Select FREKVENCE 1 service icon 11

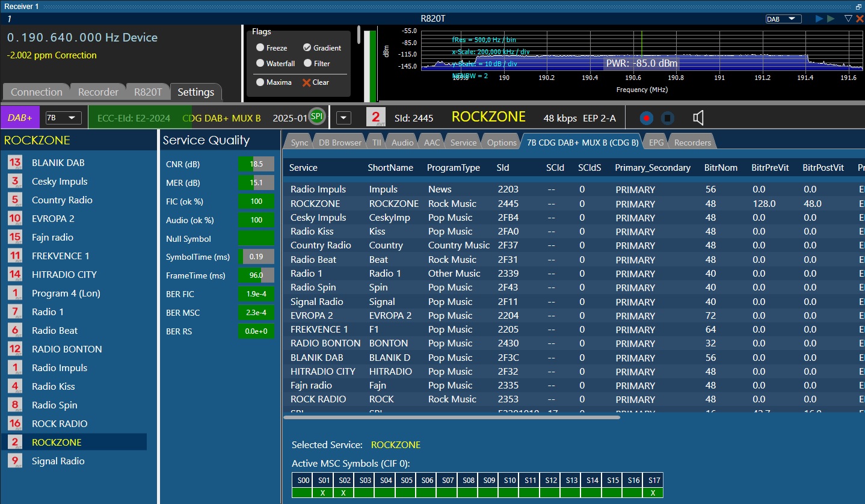pos(15,256)
